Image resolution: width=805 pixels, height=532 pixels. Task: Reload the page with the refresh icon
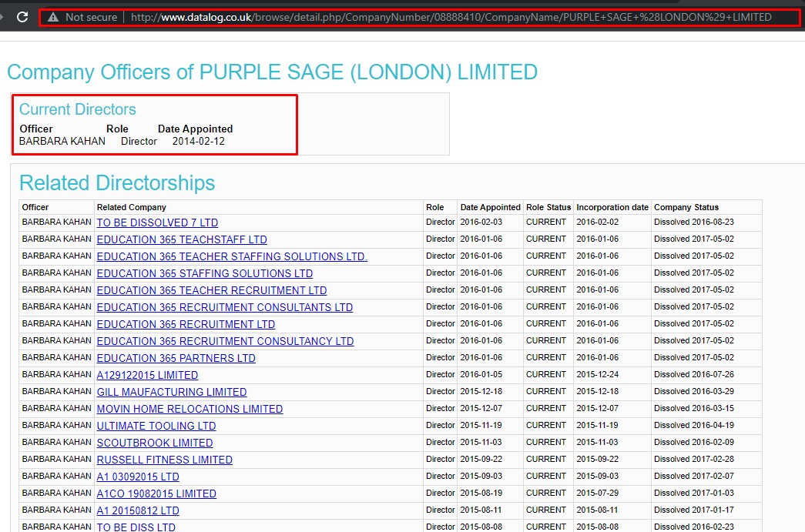point(22,17)
